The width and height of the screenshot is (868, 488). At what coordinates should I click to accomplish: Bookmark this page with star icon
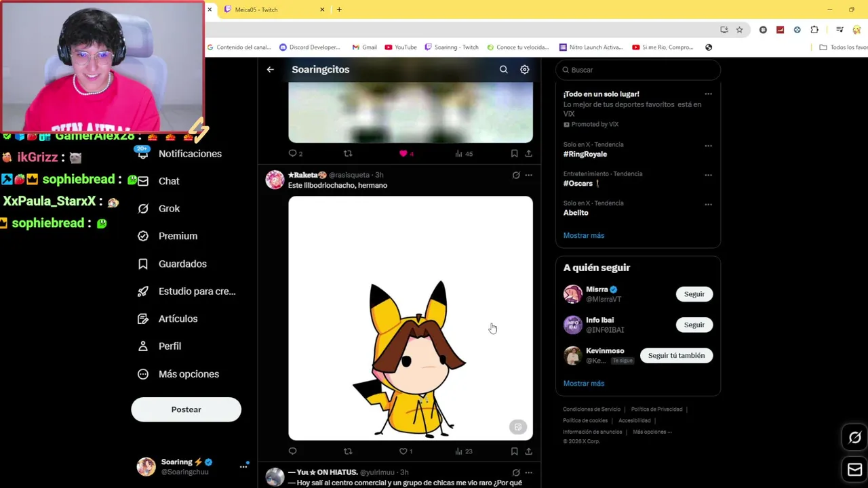tap(739, 30)
